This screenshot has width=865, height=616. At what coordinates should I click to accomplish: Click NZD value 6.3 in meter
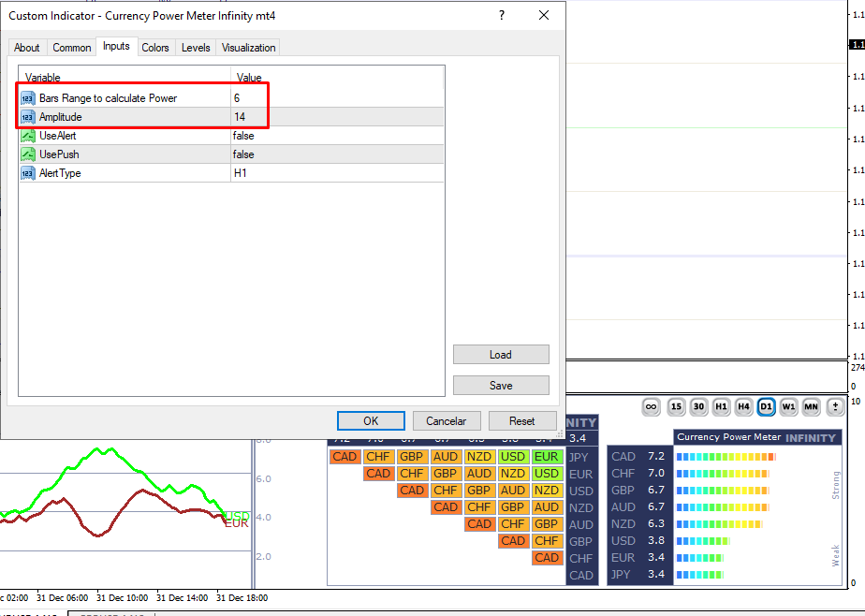[656, 524]
